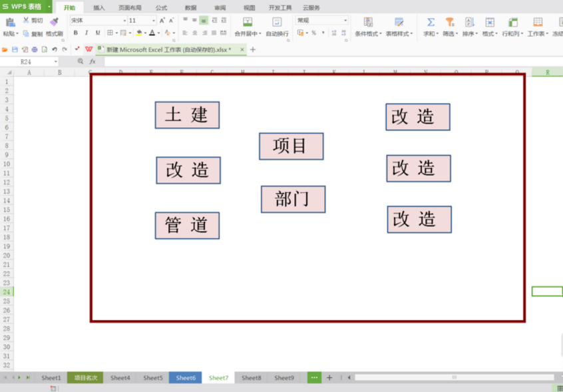Click increase indent icon
Image resolution: width=563 pixels, height=392 pixels.
tap(224, 21)
